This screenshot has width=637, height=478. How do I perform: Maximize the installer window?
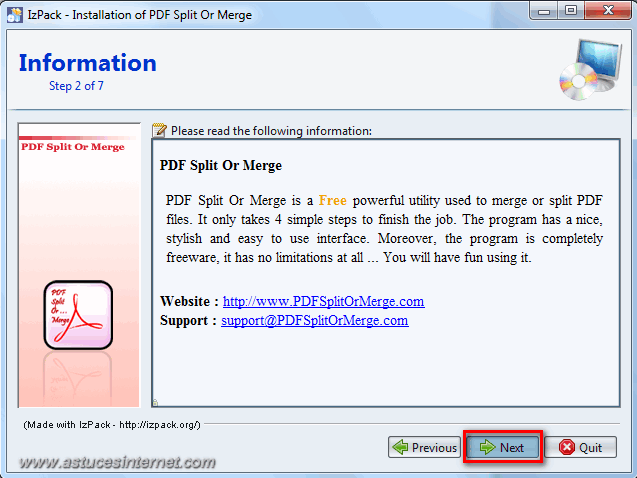(x=571, y=11)
